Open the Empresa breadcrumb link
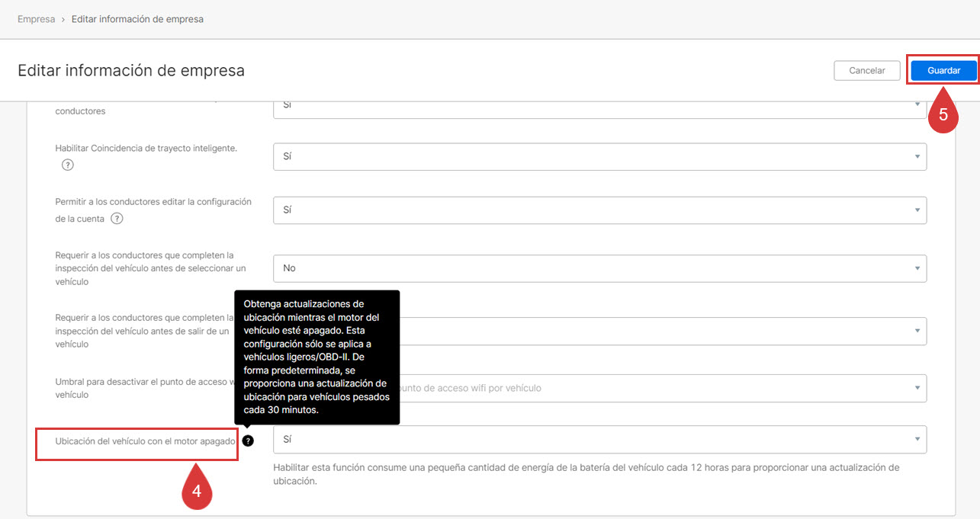 coord(37,19)
